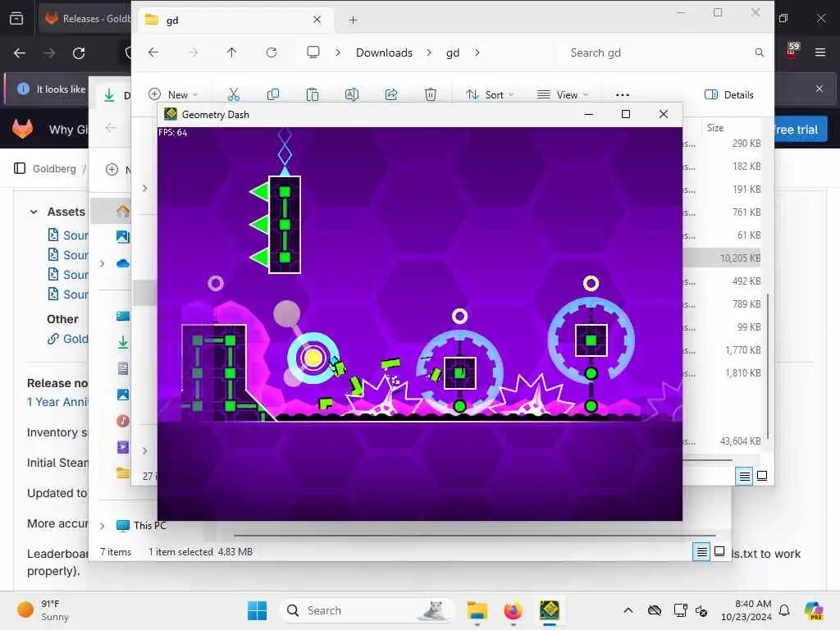Expand the chevron after gd in address bar
The height and width of the screenshot is (630, 840).
coord(477,52)
